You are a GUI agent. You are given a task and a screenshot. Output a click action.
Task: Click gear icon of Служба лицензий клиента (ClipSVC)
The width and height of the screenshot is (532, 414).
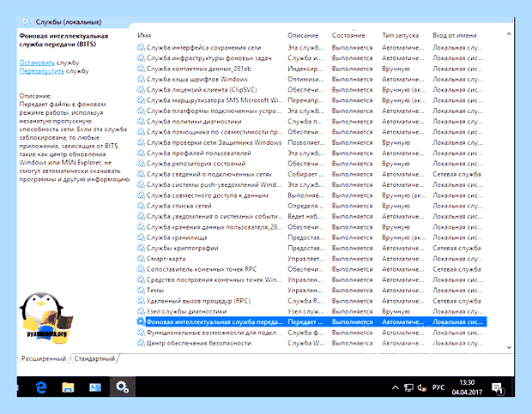tap(141, 89)
